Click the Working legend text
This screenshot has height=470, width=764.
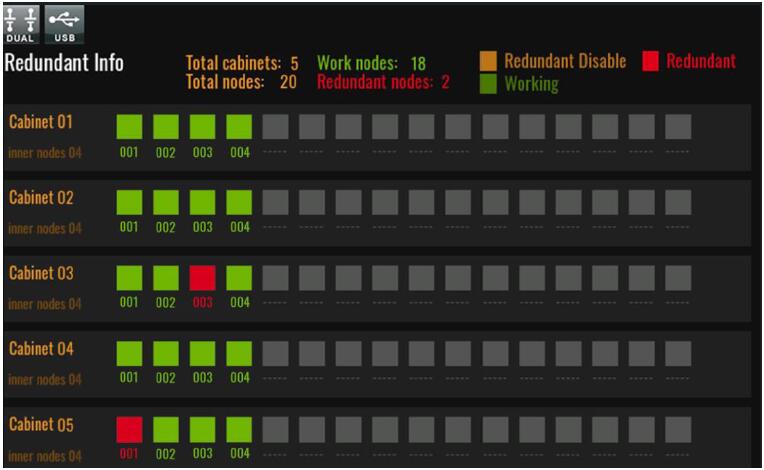[x=532, y=84]
